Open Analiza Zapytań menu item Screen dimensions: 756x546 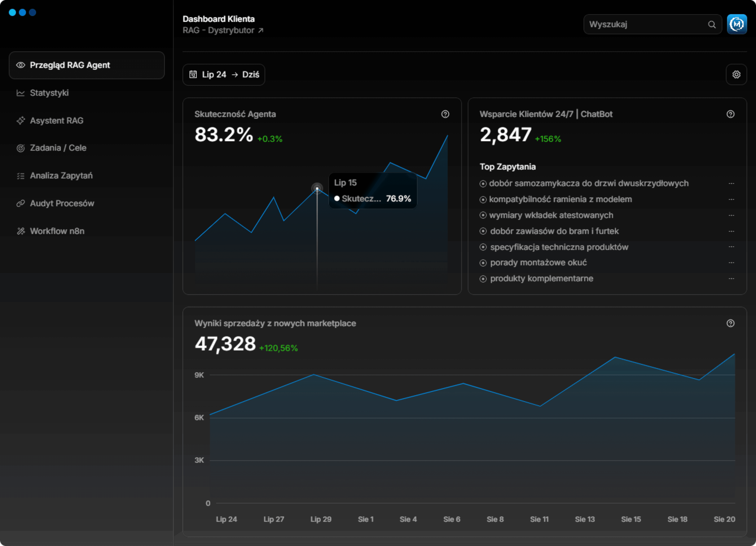click(x=61, y=175)
